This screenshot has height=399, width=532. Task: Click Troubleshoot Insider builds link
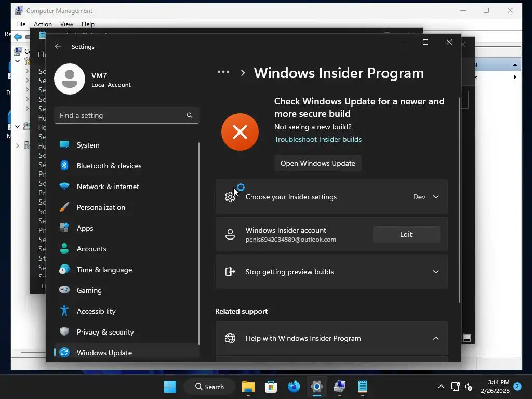[318, 139]
